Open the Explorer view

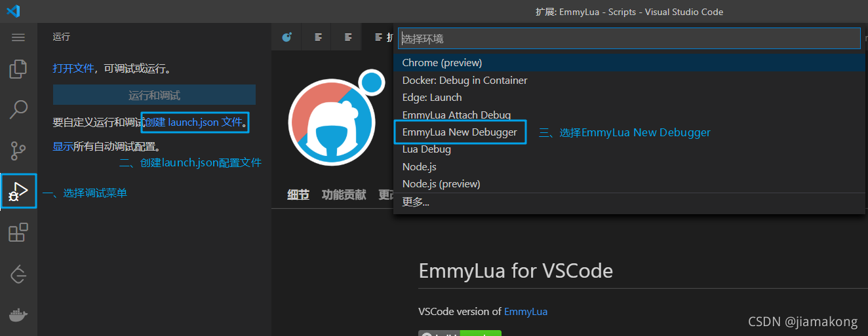point(18,69)
